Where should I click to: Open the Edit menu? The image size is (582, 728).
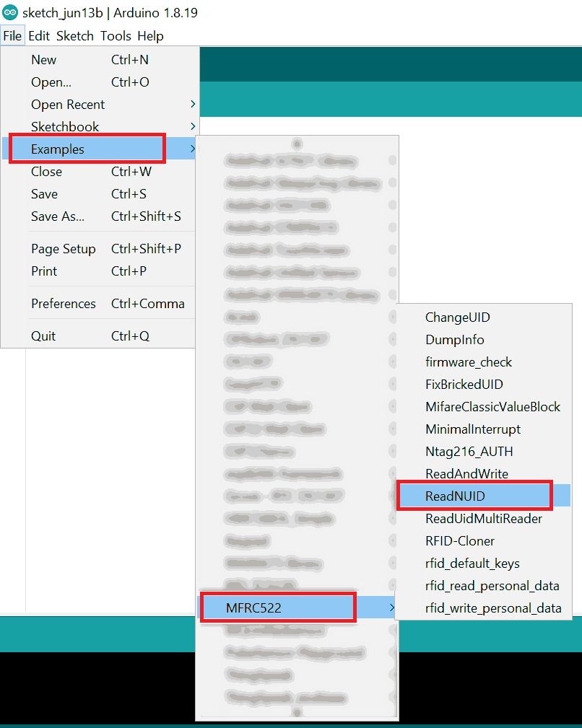[x=39, y=36]
